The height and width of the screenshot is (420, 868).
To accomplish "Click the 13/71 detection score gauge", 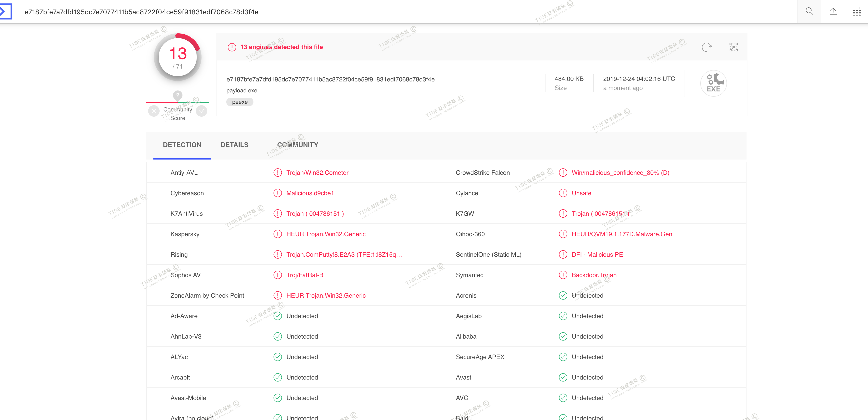I will (x=177, y=57).
